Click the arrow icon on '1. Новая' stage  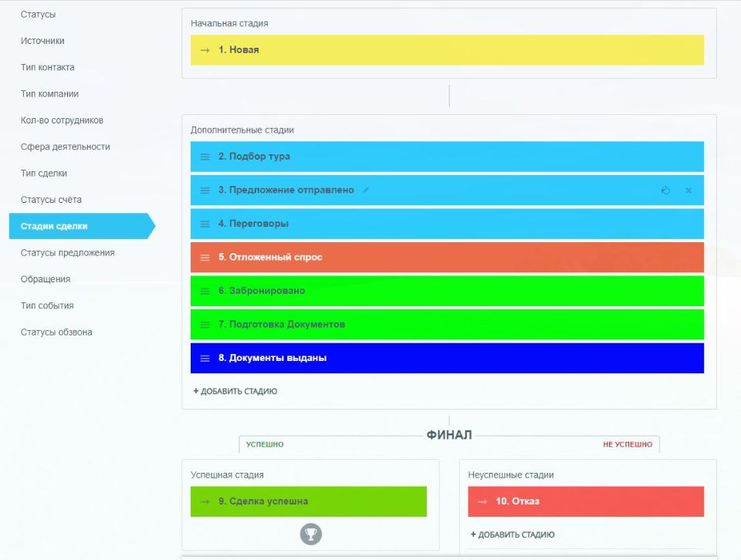pos(205,50)
